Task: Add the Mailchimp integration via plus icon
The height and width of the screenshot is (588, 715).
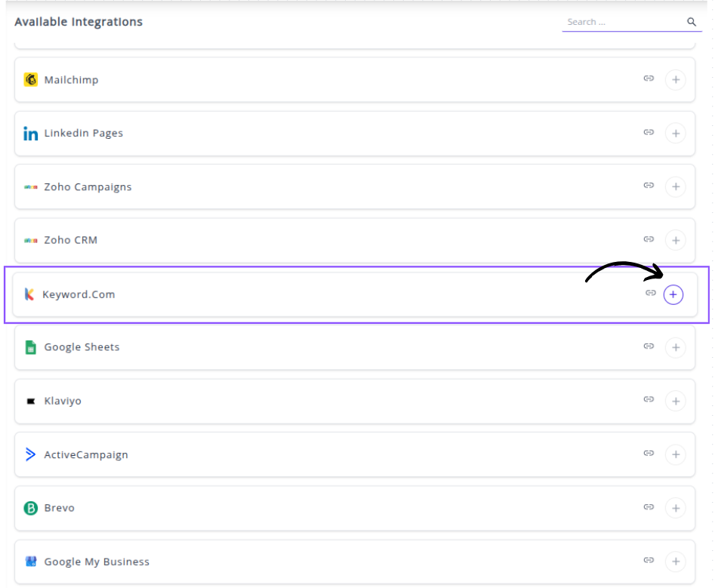Action: point(675,80)
